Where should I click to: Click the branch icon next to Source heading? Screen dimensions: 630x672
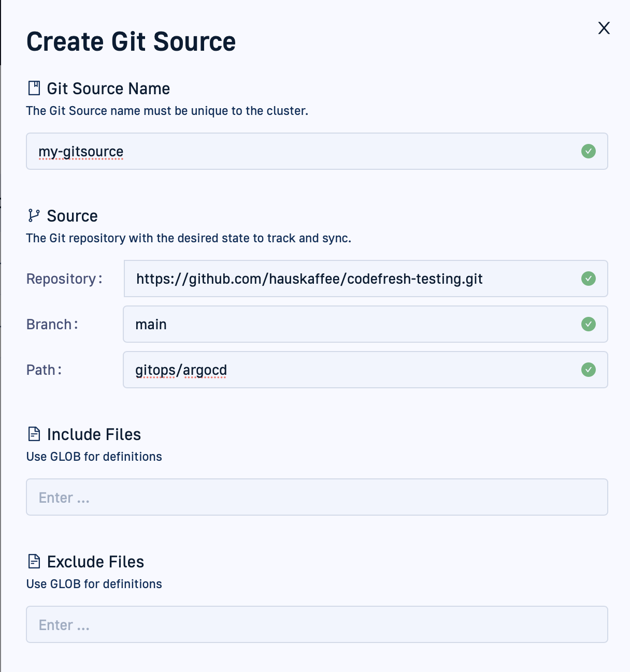tap(34, 215)
